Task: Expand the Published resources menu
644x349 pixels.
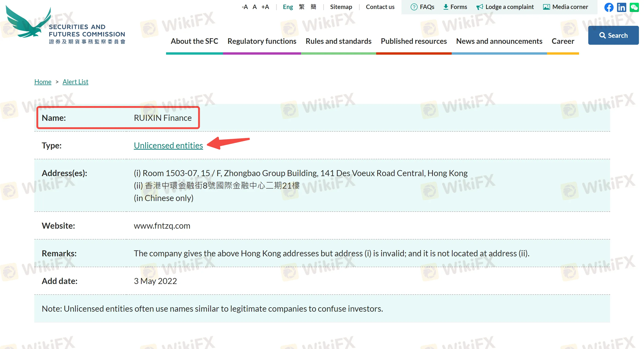Action: tap(413, 41)
